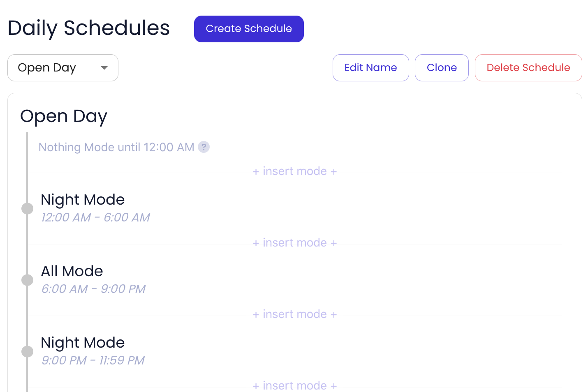Insert mode after the All Mode entry
588x392 pixels.
tap(295, 314)
